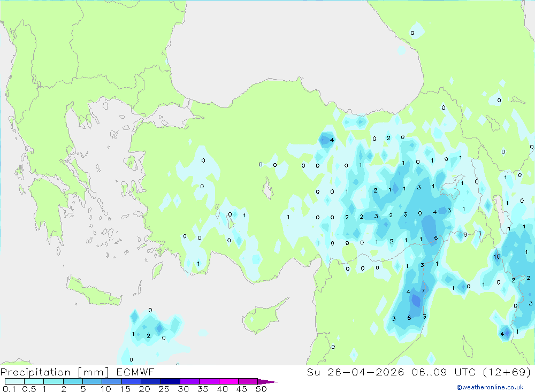Screen dimensions: 535x392
Task: Click the 'ECMWF' model label
Action: [135, 372]
